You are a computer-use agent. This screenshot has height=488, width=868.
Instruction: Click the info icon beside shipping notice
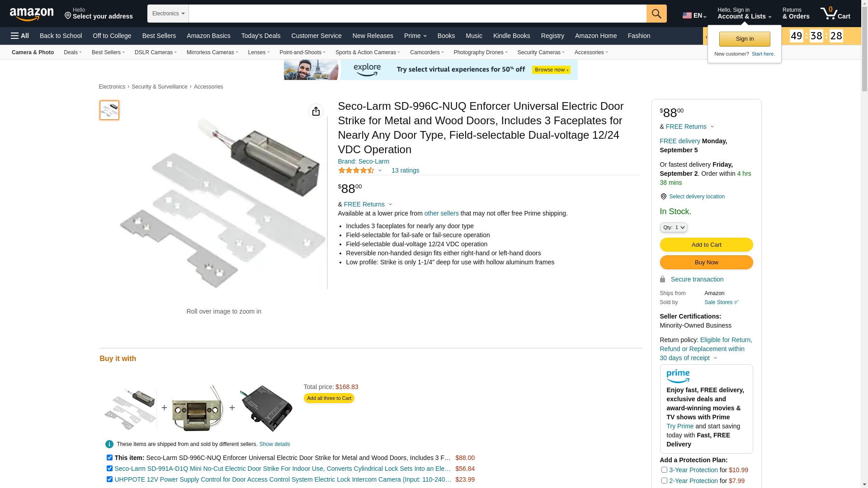(x=109, y=444)
